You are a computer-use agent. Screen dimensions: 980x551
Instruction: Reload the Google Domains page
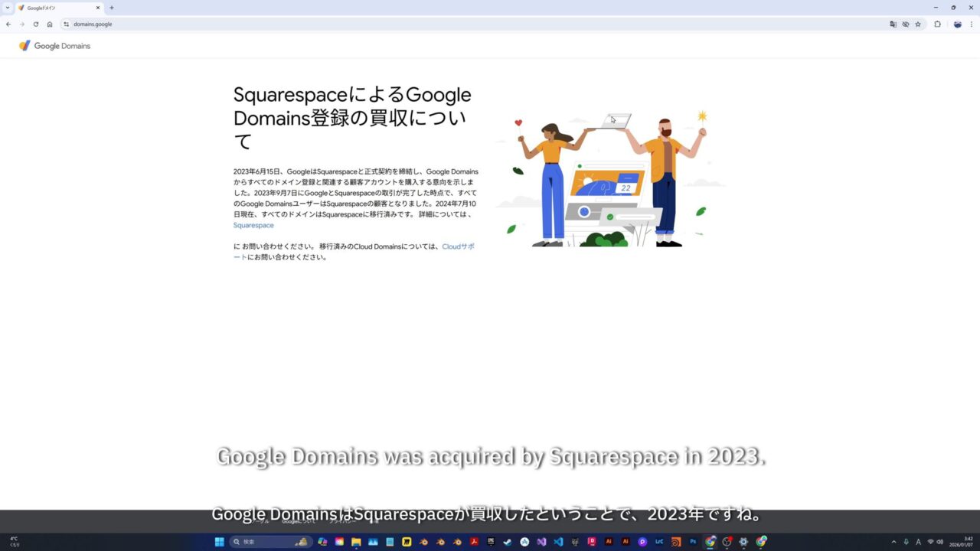pos(36,24)
